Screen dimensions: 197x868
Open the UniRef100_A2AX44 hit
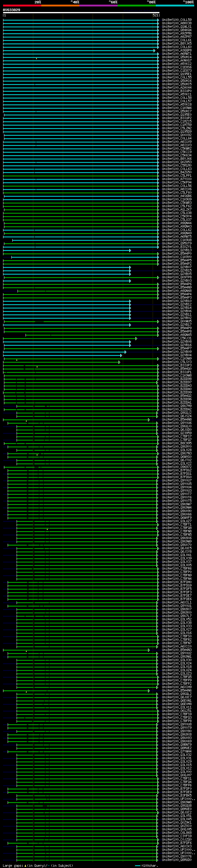(176, 88)
